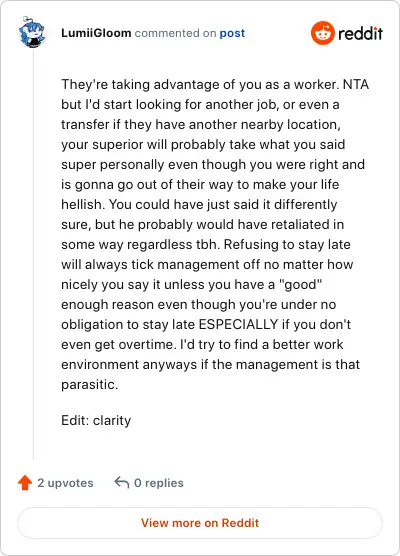Click the "commented on" text in header
Image resolution: width=400 pixels, height=556 pixels.
point(175,33)
